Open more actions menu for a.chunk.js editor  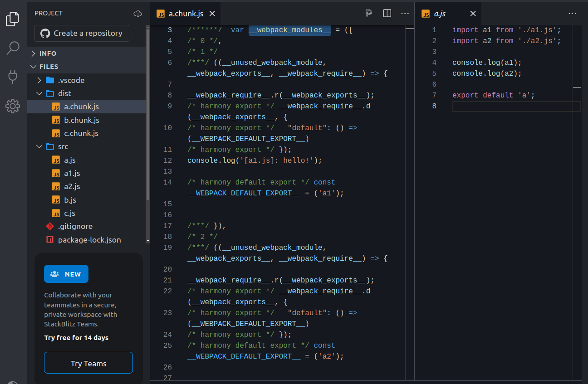405,14
